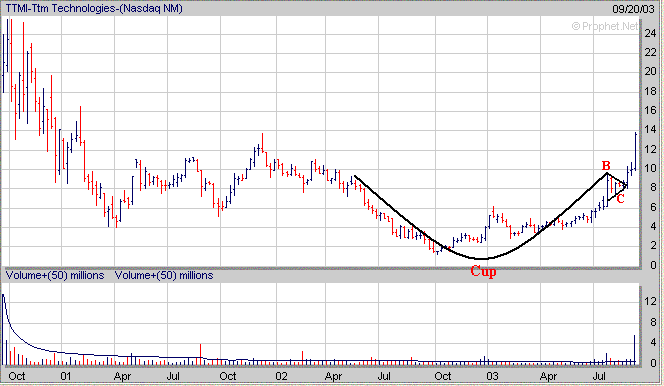Click the 'Oct' label just before '01'
The width and height of the screenshot is (664, 386).
point(17,376)
